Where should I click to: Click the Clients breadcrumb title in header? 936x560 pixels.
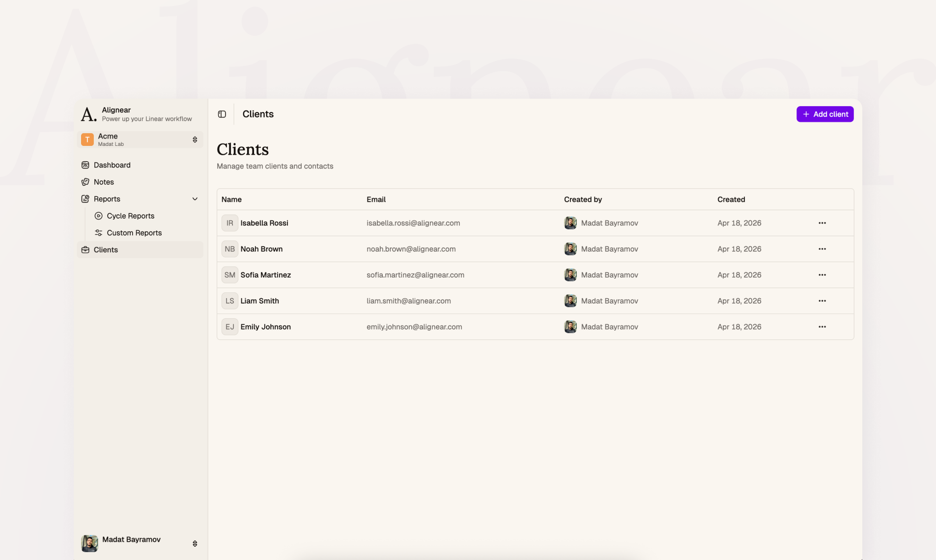pyautogui.click(x=258, y=114)
